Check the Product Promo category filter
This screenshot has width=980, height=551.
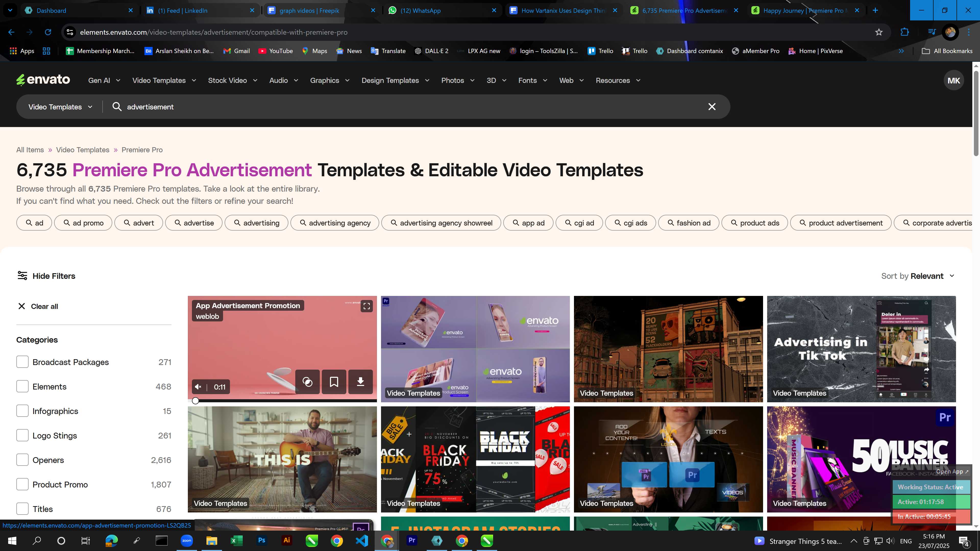(x=22, y=484)
